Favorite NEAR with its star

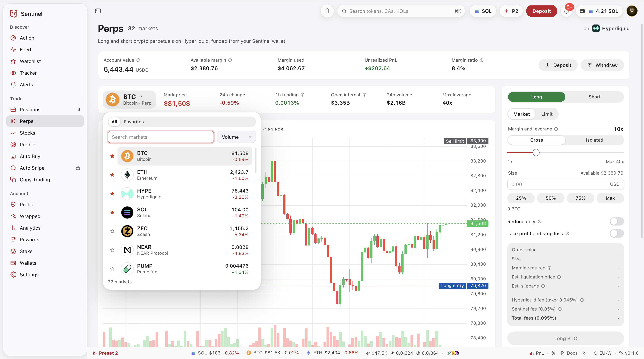click(112, 250)
